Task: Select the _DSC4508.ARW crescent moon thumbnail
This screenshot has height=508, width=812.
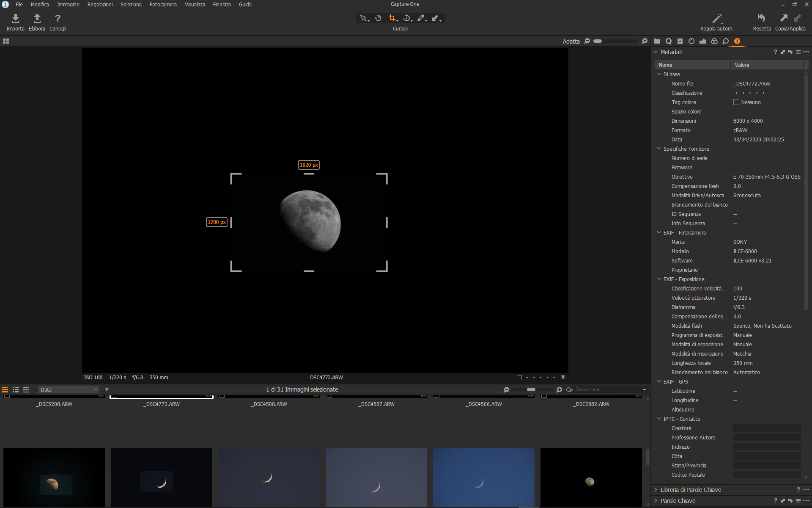Action: (x=269, y=478)
